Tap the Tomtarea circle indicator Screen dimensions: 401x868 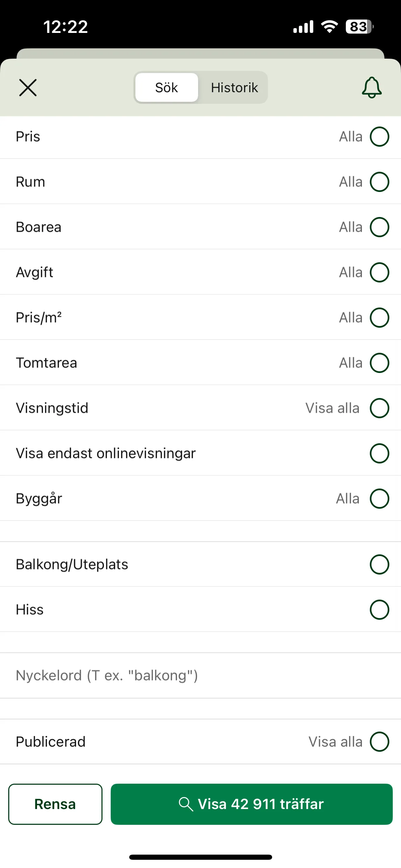point(379,363)
